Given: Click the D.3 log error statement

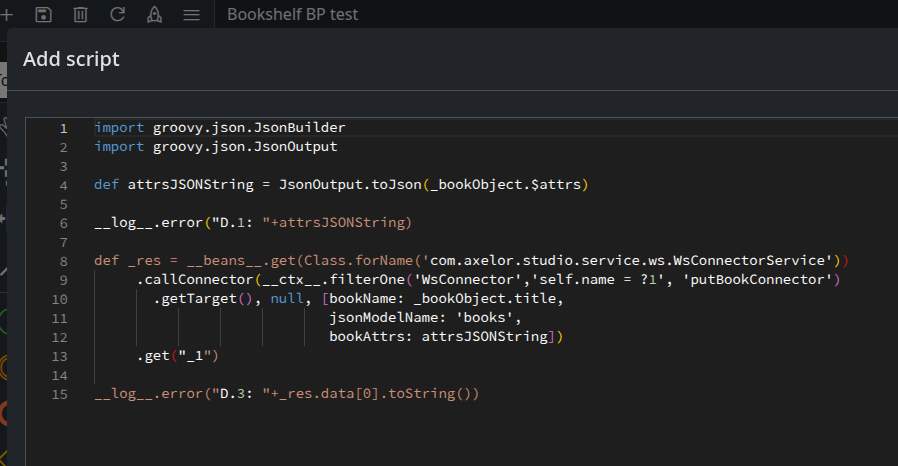Looking at the screenshot, I should 286,394.
